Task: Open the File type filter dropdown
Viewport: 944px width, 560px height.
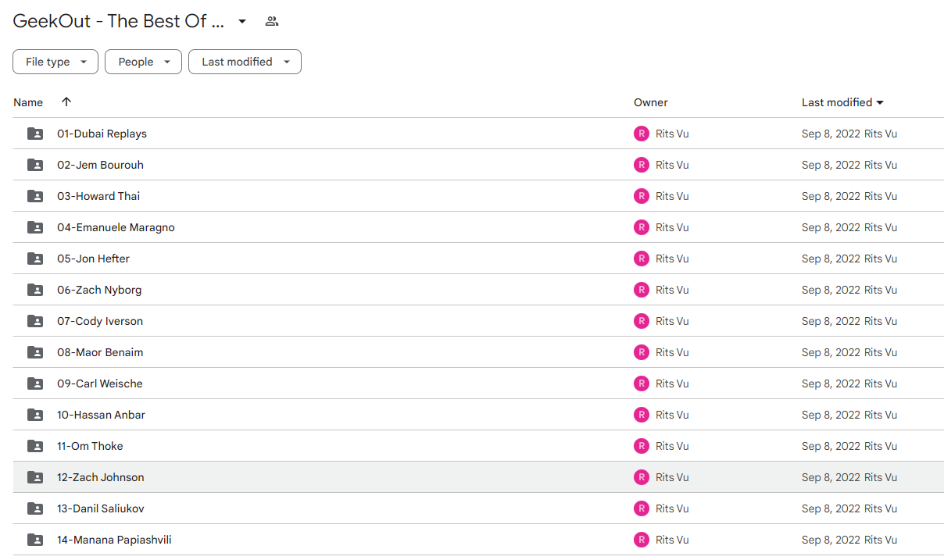Action: point(55,62)
